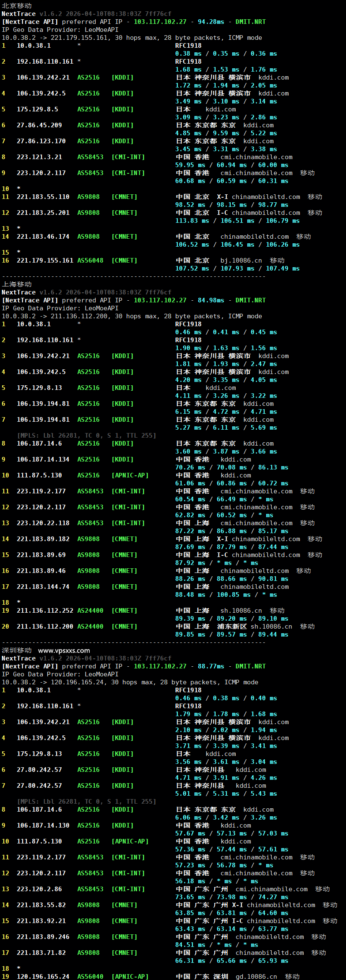Click hop IP 211.136.112.252
346x980 pixels.
(45, 611)
